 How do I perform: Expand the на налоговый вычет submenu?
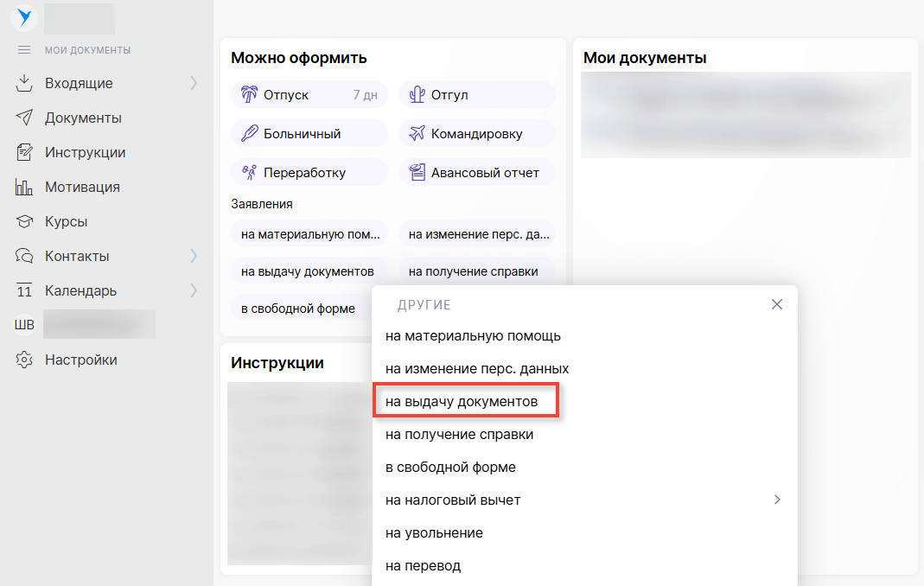click(777, 500)
